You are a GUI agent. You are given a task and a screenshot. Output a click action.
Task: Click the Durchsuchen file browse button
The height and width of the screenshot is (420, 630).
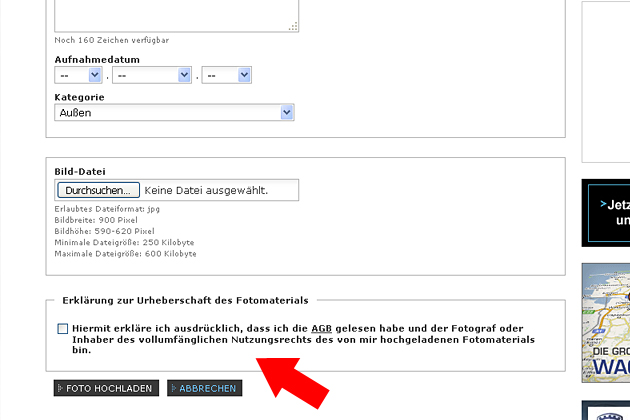point(97,190)
